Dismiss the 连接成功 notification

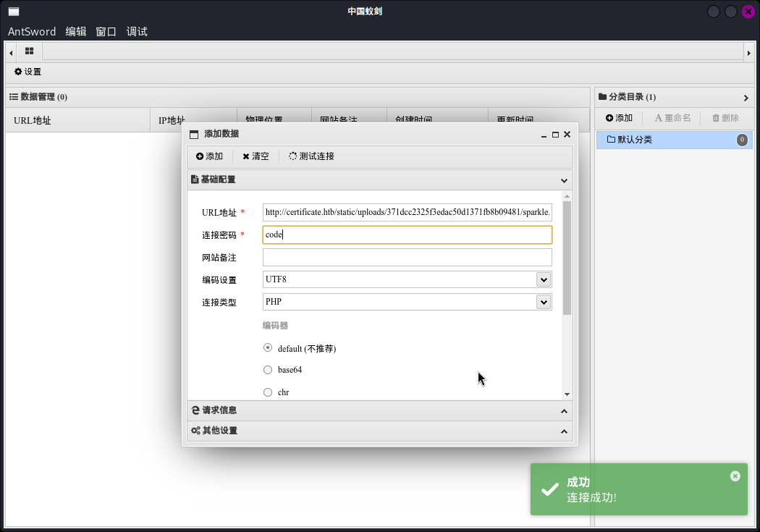tap(735, 476)
